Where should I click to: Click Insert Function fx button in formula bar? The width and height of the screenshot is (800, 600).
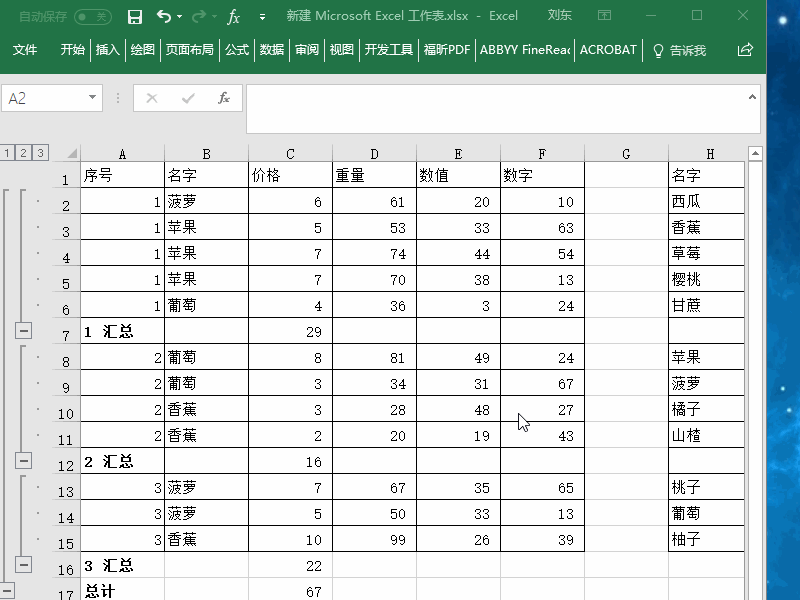click(x=223, y=98)
